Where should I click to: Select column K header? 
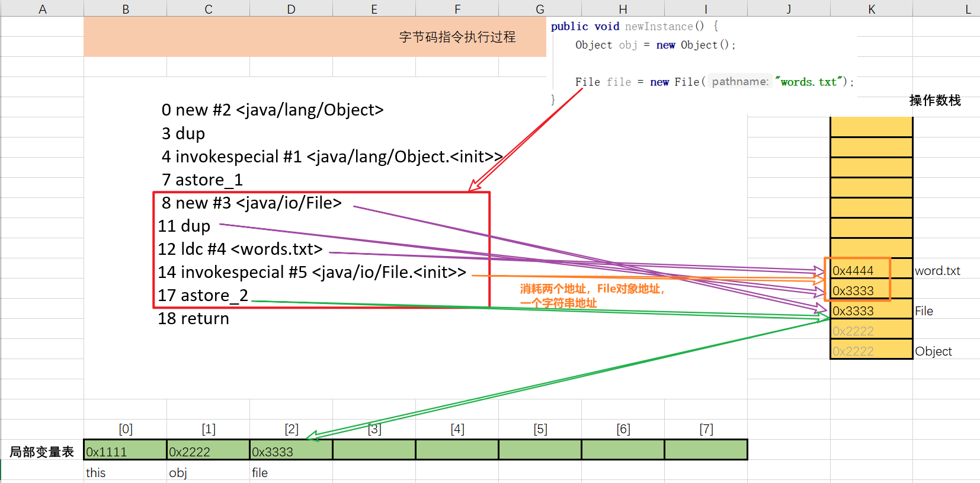tap(872, 8)
